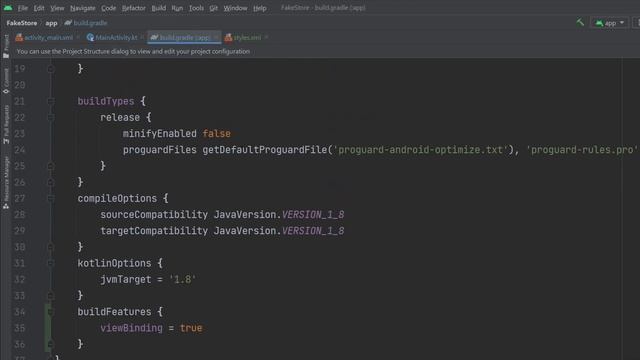640x360 pixels.
Task: Collapse the compileOptions block fold marker
Action: pos(51,198)
